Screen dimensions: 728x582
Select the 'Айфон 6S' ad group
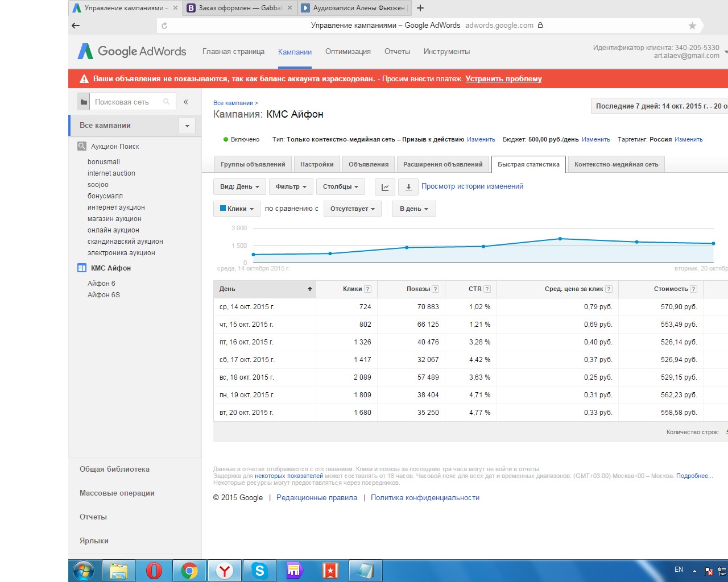point(104,295)
